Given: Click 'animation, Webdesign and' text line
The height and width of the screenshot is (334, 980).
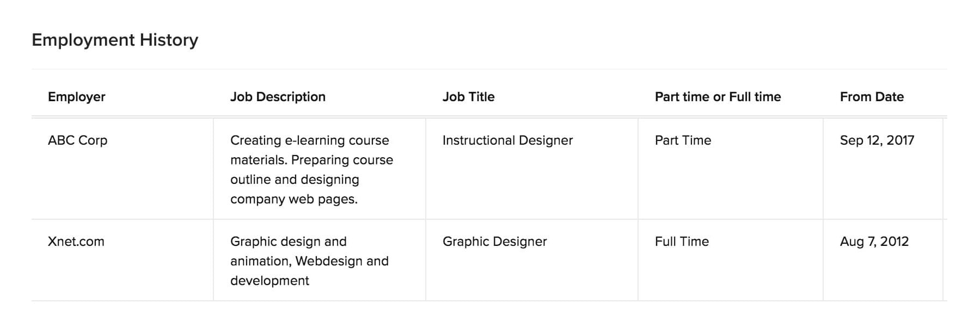Looking at the screenshot, I should point(309,261).
